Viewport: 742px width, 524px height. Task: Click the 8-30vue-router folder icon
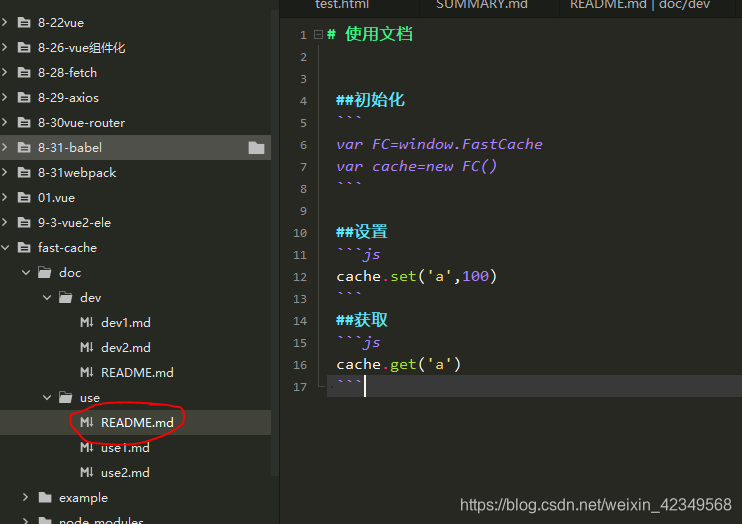click(24, 123)
